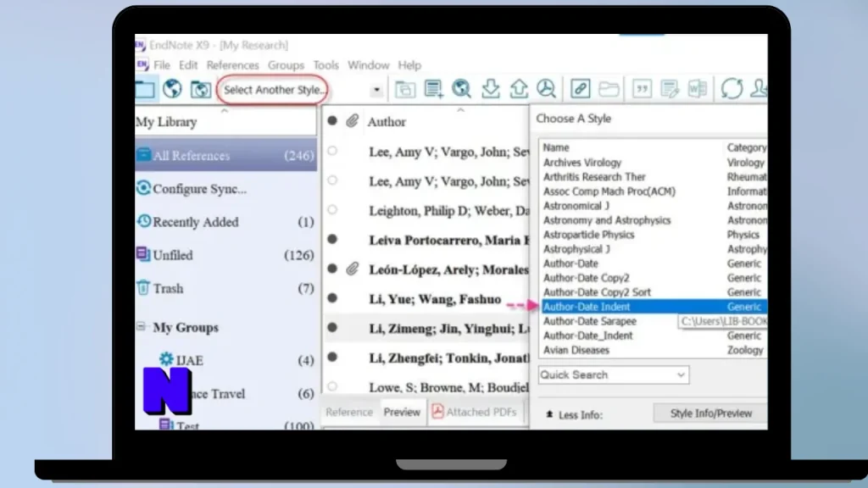
Task: Toggle read status dot for Li, Zimeng row
Action: [332, 328]
